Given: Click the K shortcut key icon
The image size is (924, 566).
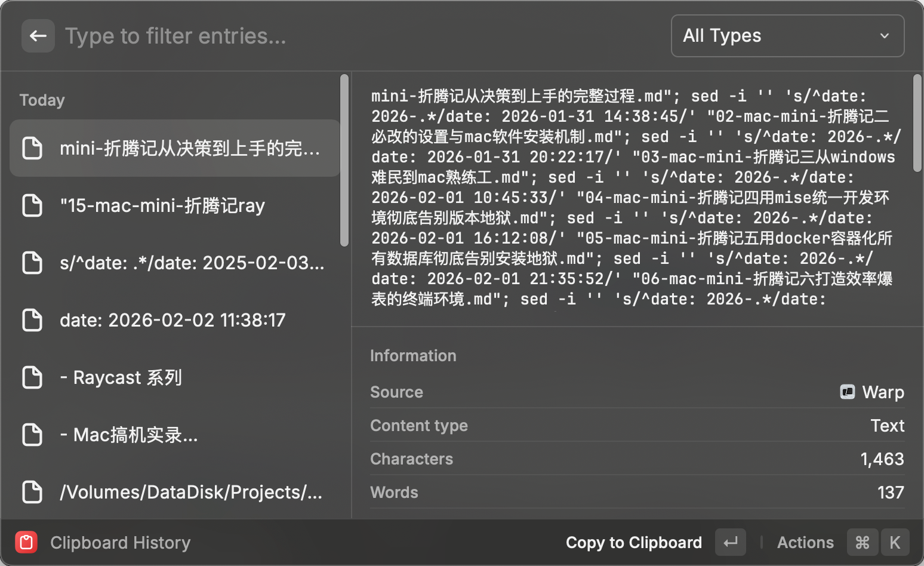Looking at the screenshot, I should pyautogui.click(x=894, y=542).
